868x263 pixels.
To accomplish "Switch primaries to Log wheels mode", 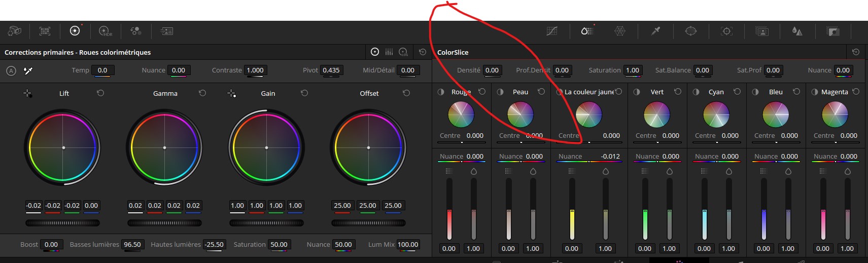I will (403, 52).
